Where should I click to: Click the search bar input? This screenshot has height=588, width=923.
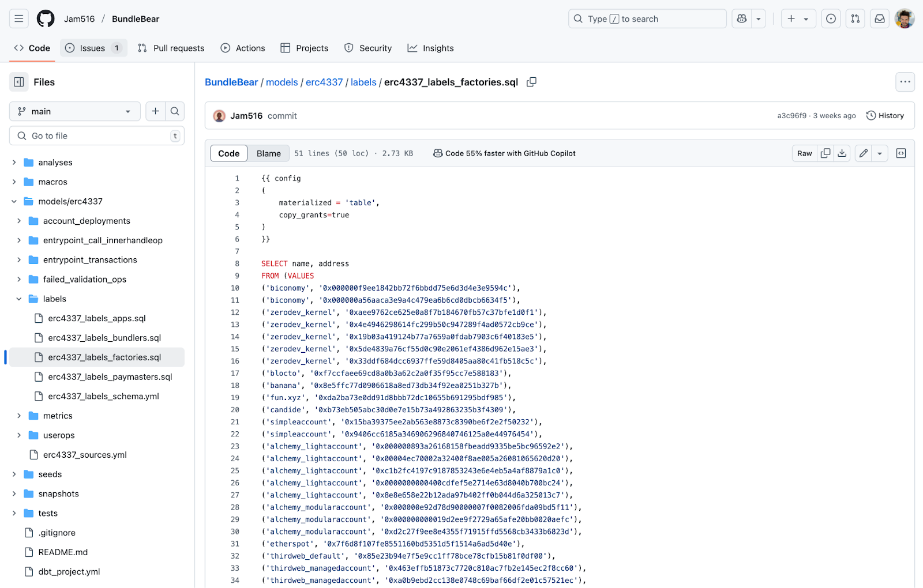[647, 19]
